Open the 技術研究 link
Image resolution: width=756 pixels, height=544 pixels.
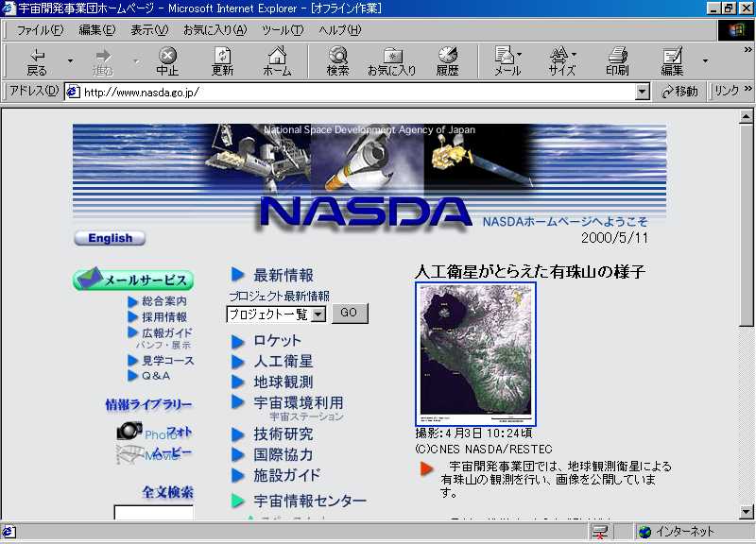pyautogui.click(x=283, y=433)
